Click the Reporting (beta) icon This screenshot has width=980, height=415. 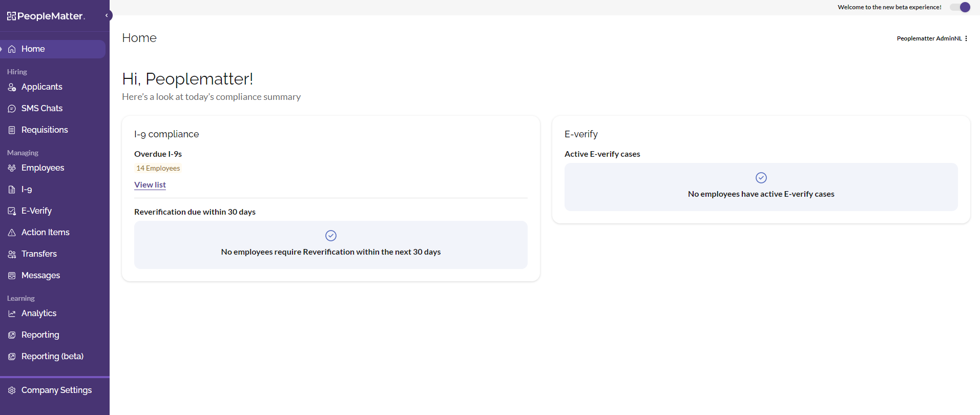click(x=12, y=357)
